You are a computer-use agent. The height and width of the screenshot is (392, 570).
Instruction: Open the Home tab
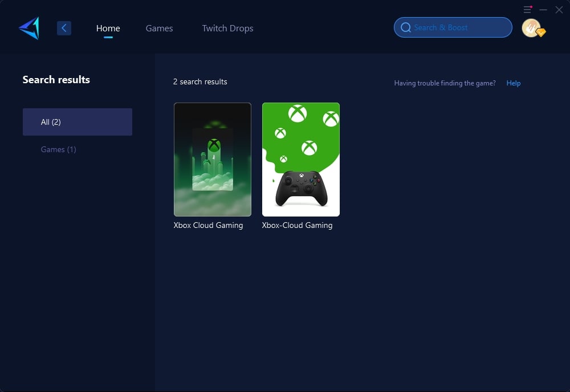coord(108,28)
